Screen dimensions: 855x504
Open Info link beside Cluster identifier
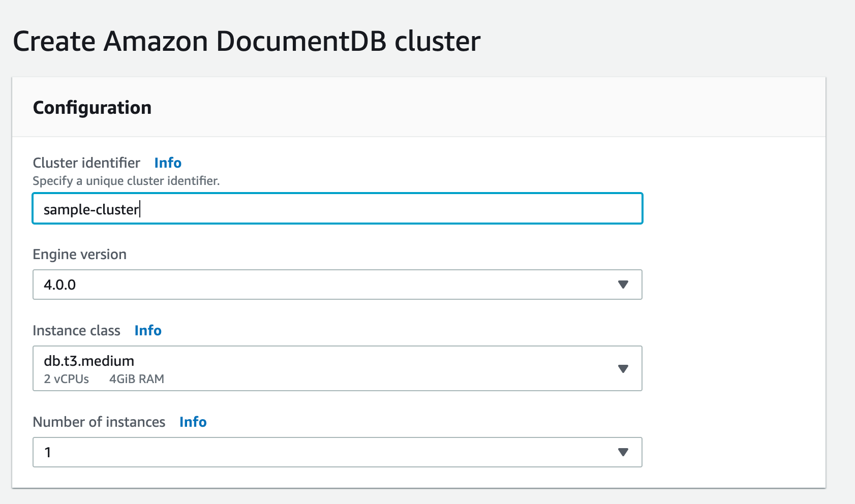click(168, 163)
